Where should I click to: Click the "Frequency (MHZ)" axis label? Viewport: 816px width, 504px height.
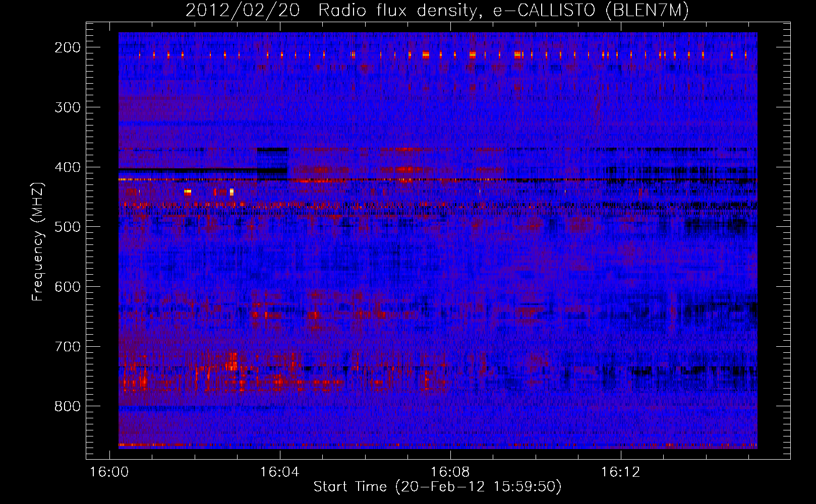(38, 241)
